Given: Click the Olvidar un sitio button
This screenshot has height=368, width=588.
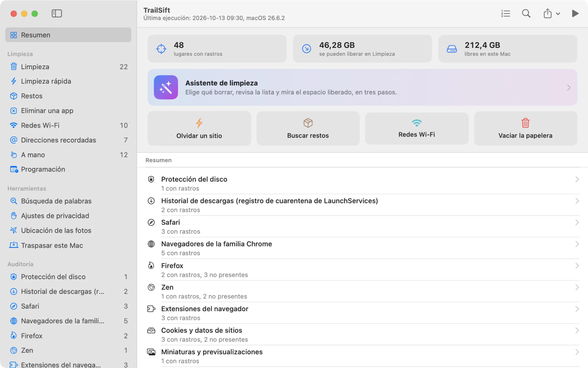Looking at the screenshot, I should (x=199, y=128).
